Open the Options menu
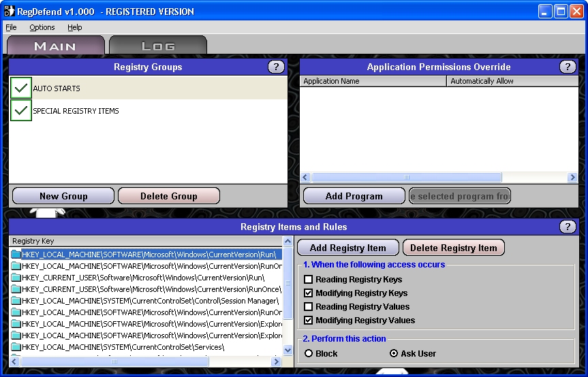This screenshot has height=377, width=588. coord(42,27)
